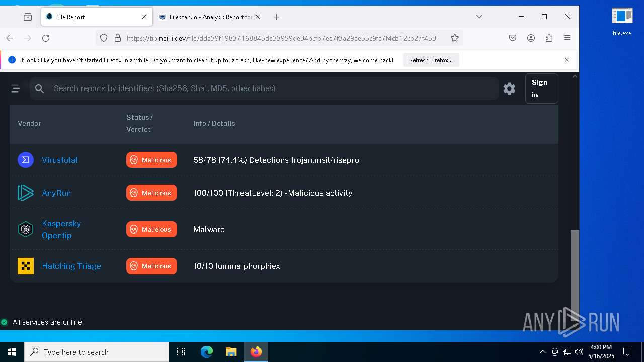Click the Status / Verdict column header
Screen dimensions: 644x362
click(x=139, y=123)
